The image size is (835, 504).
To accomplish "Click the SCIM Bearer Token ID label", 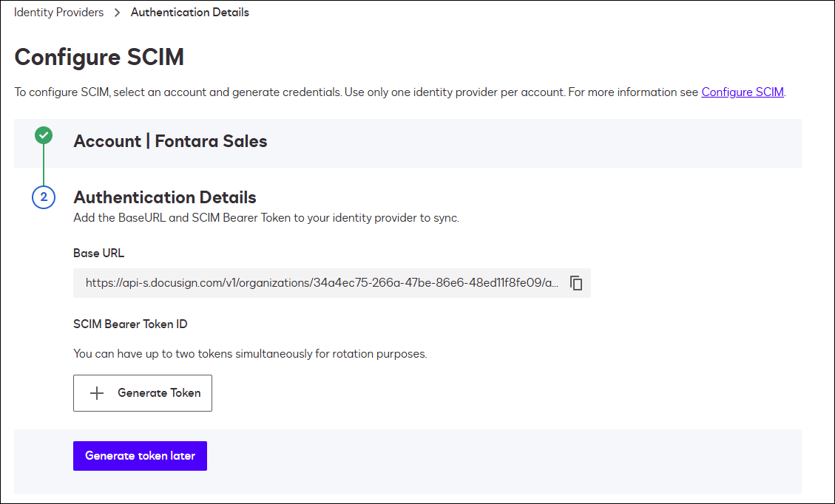I will coord(129,324).
